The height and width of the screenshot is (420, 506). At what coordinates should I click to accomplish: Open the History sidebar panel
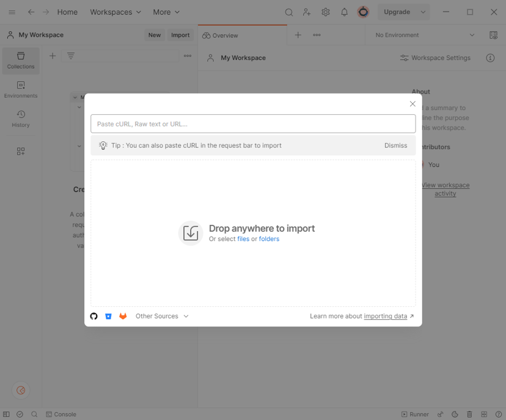click(x=21, y=119)
